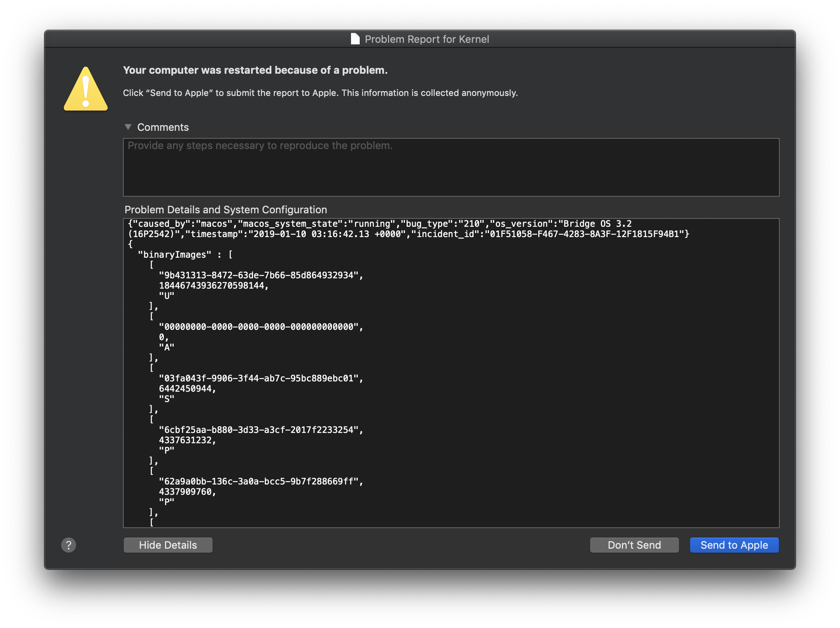Click the 03fa043f-9906 UUID line
This screenshot has width=840, height=628.
pos(261,378)
